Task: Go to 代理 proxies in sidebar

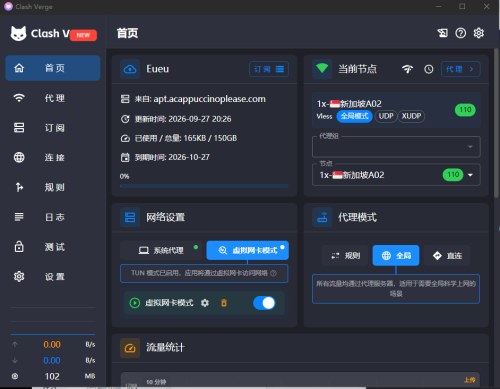Action: pyautogui.click(x=53, y=98)
